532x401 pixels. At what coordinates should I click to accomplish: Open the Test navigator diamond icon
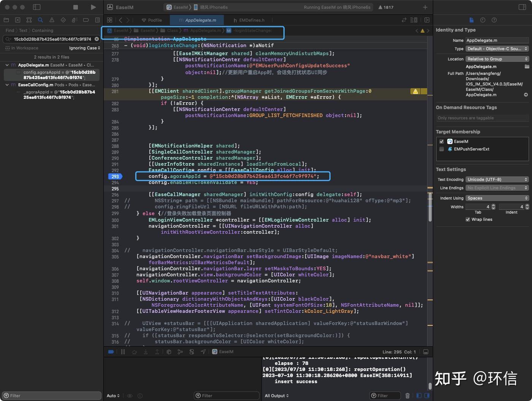(63, 20)
